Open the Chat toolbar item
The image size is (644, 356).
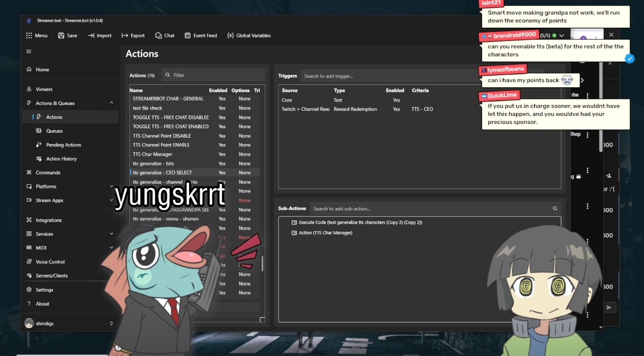tap(165, 36)
